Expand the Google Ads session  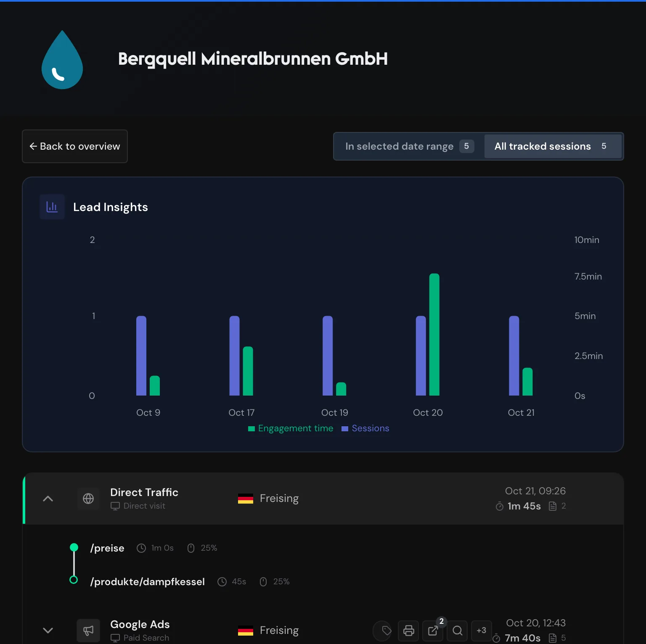[x=48, y=630]
